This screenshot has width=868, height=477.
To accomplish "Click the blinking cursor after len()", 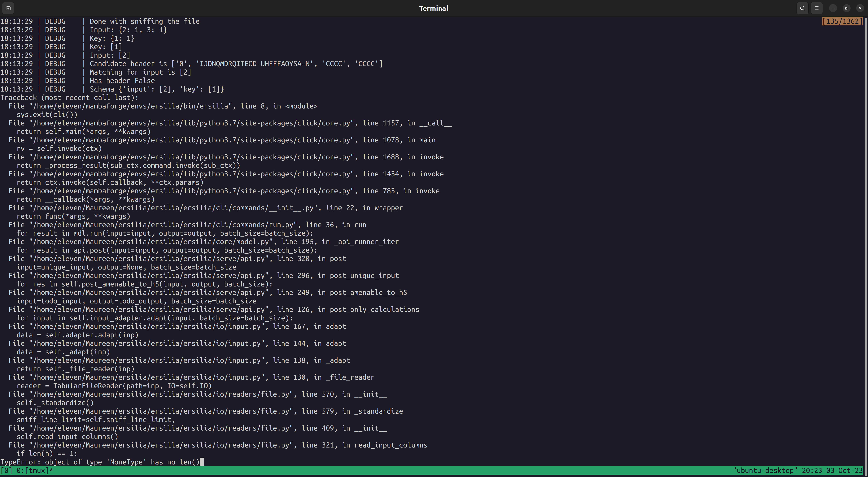I will point(202,462).
